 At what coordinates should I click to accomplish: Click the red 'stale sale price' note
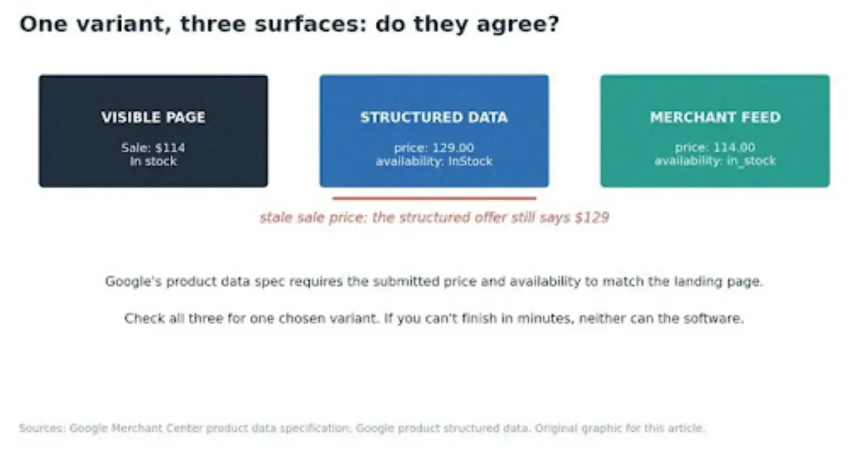click(x=434, y=218)
